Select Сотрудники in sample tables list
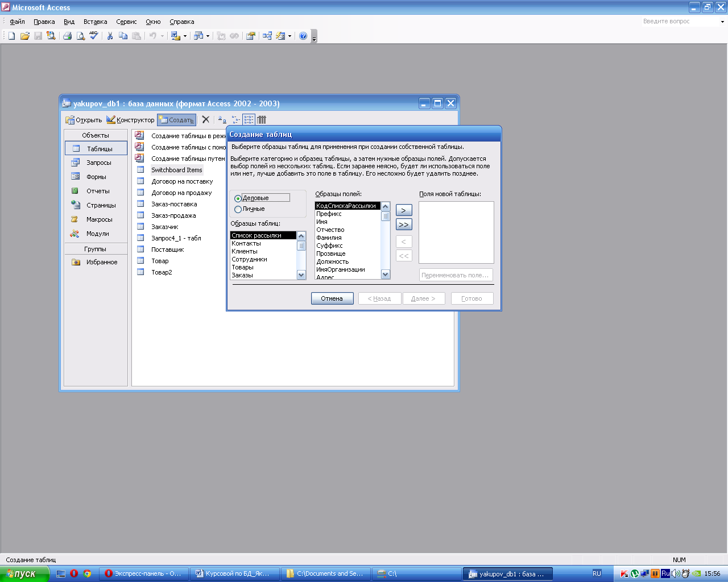 coord(263,259)
